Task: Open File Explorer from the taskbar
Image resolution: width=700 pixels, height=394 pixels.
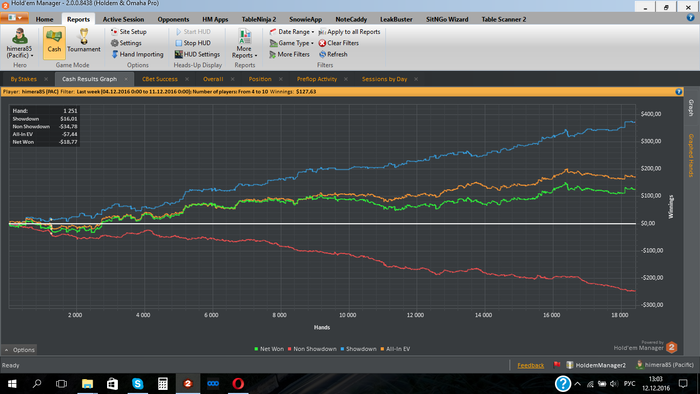Action: tap(87, 384)
